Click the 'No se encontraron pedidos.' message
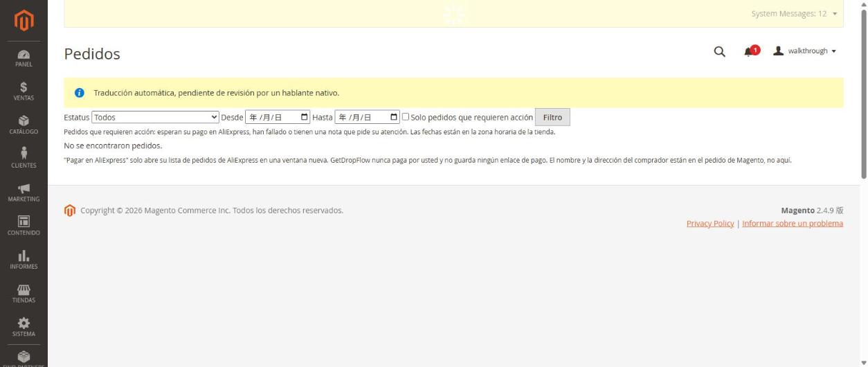The height and width of the screenshot is (367, 868). pos(113,145)
